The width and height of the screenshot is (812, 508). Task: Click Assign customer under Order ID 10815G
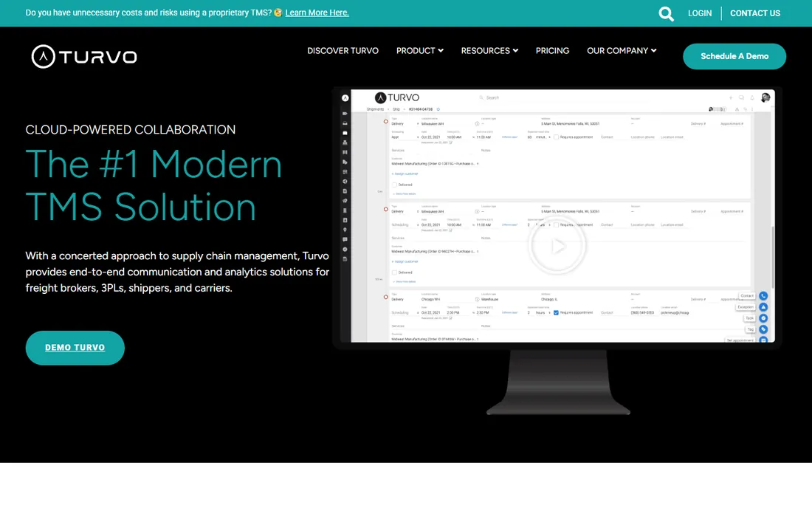click(x=405, y=174)
